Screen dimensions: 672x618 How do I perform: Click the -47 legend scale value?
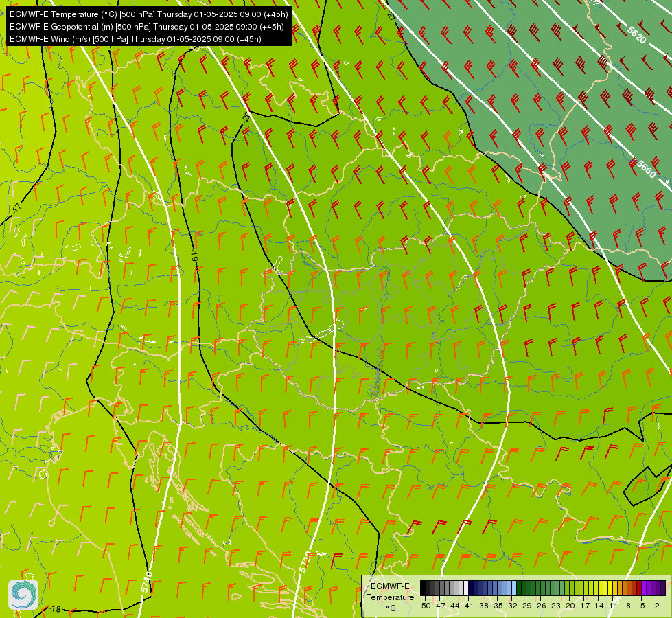(x=439, y=606)
